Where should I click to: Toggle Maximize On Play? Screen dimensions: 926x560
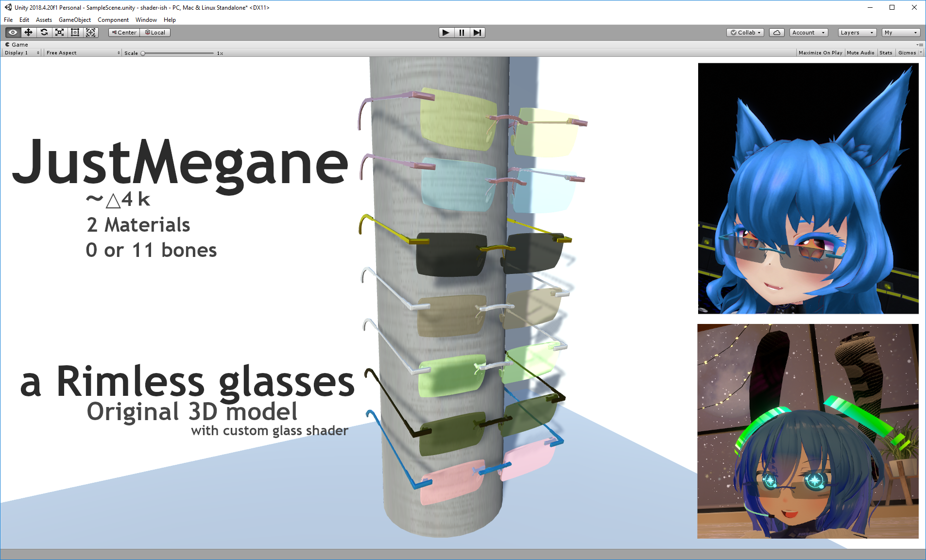[x=820, y=53]
